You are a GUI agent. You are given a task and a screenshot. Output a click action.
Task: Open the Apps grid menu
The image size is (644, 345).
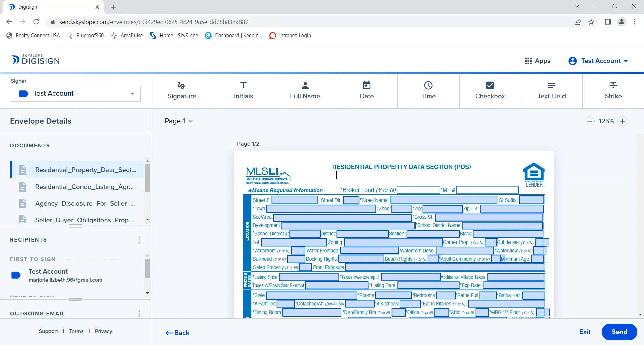pyautogui.click(x=537, y=61)
